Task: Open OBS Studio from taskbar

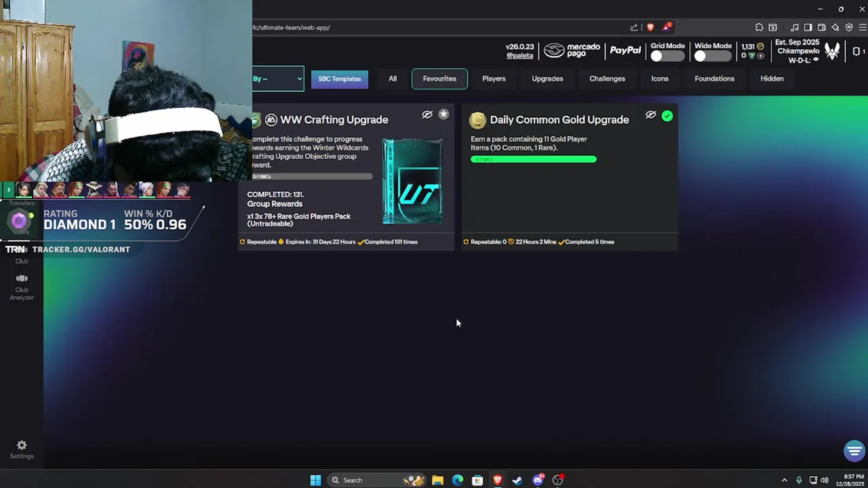Action: coord(557,481)
